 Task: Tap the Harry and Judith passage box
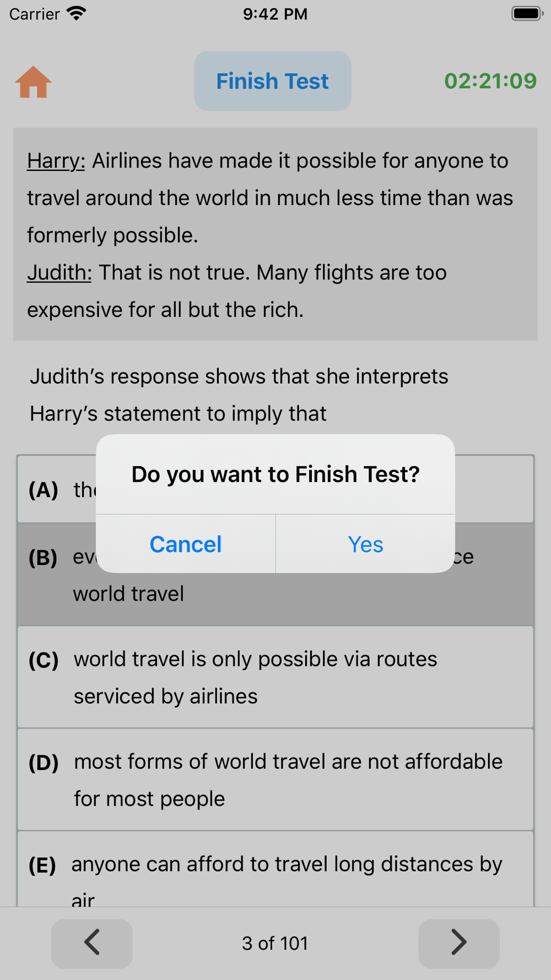[x=275, y=234]
